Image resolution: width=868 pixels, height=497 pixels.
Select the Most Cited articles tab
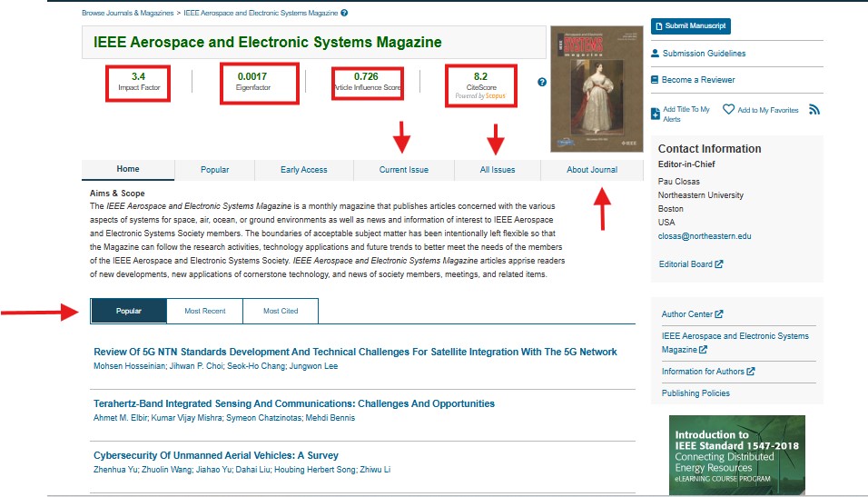[x=281, y=311]
